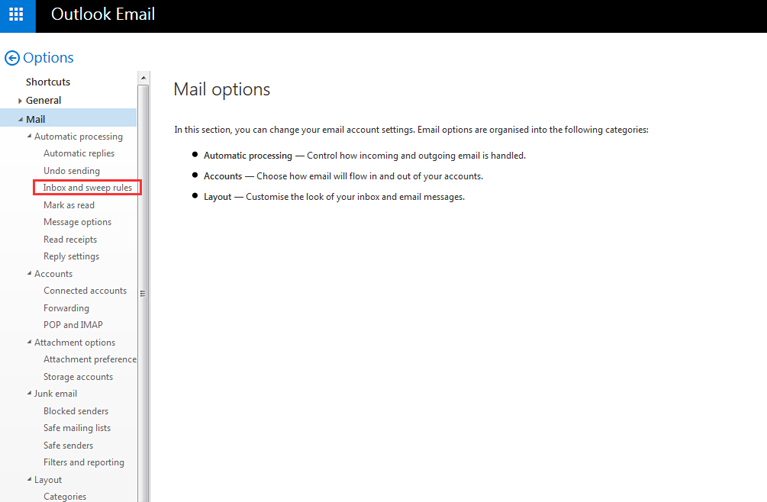Screen dimensions: 767x502
Task: Collapse the Layout group arrow
Action: (x=29, y=479)
